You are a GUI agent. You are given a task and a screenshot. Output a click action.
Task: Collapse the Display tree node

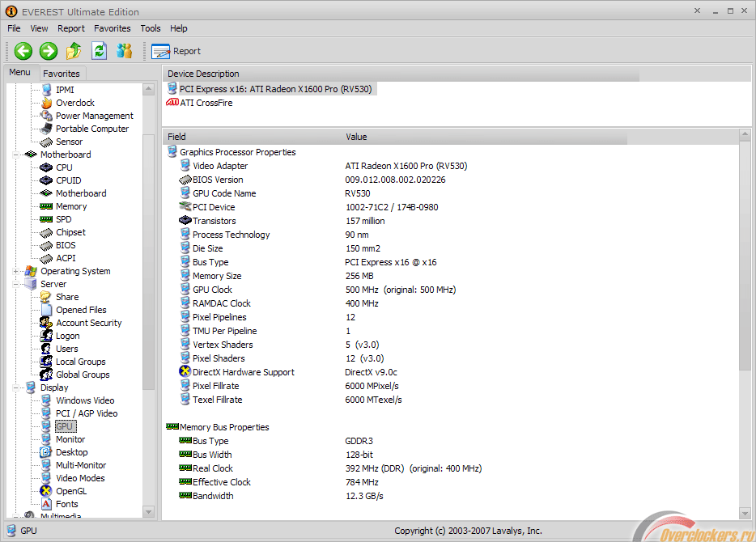coord(15,388)
